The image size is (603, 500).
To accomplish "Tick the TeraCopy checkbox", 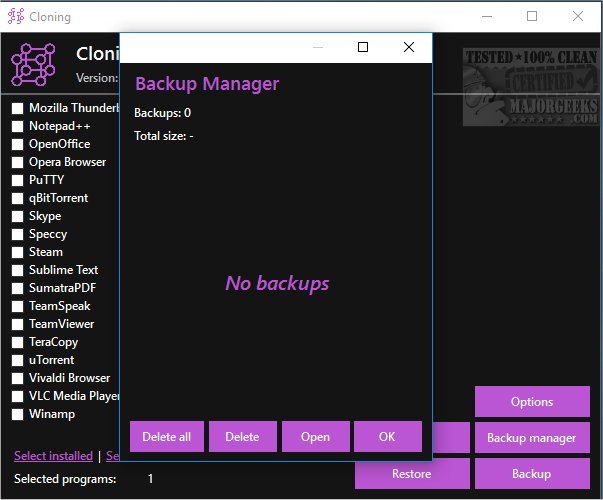I will point(17,342).
